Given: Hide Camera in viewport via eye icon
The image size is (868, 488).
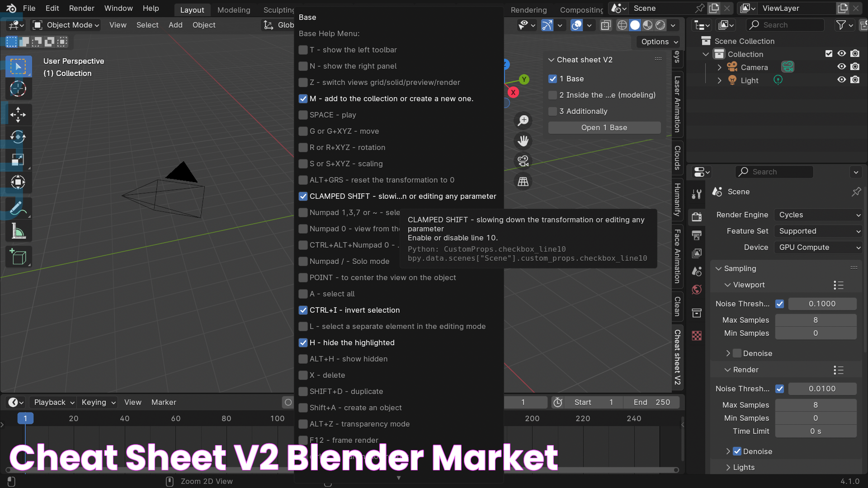Looking at the screenshot, I should coord(841,67).
